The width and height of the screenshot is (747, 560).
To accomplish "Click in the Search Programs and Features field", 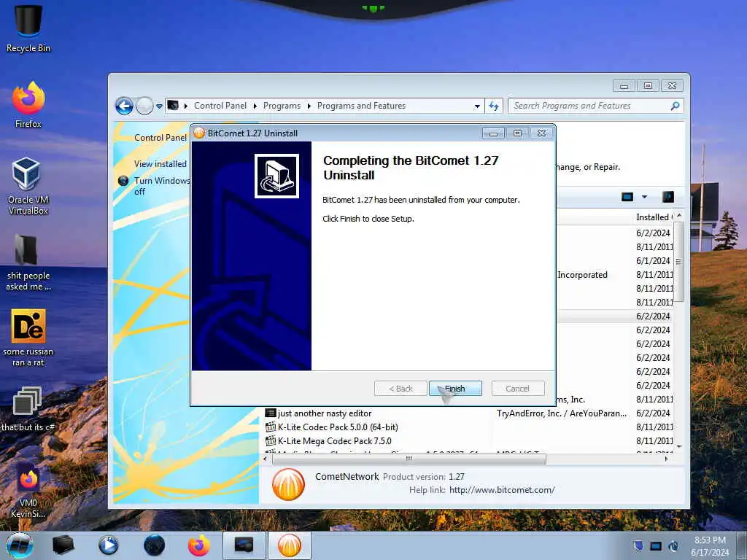I will [589, 106].
